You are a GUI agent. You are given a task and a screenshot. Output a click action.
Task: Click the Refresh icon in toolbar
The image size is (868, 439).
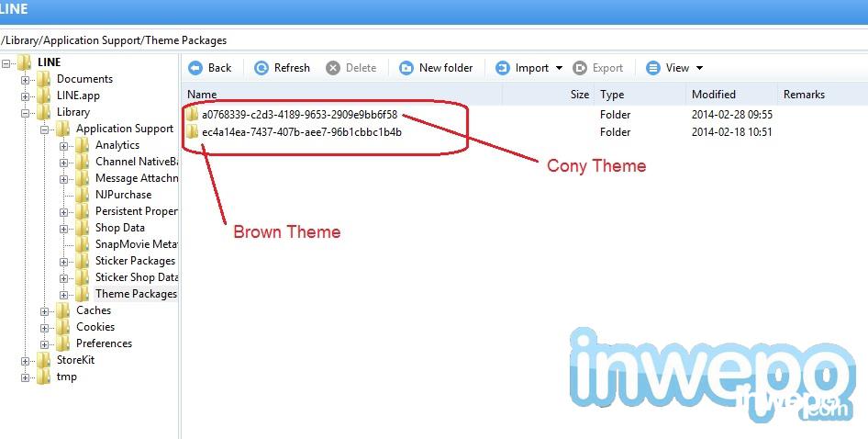(x=262, y=68)
